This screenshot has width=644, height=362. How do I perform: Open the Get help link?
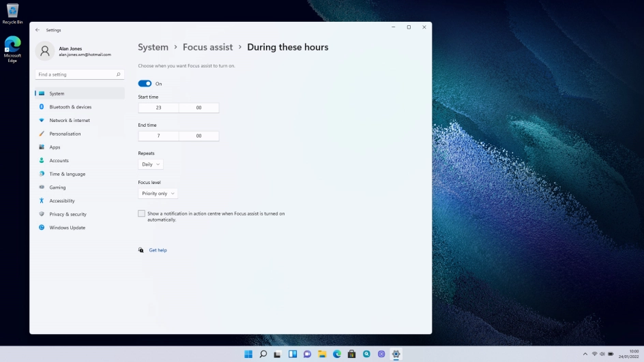158,250
